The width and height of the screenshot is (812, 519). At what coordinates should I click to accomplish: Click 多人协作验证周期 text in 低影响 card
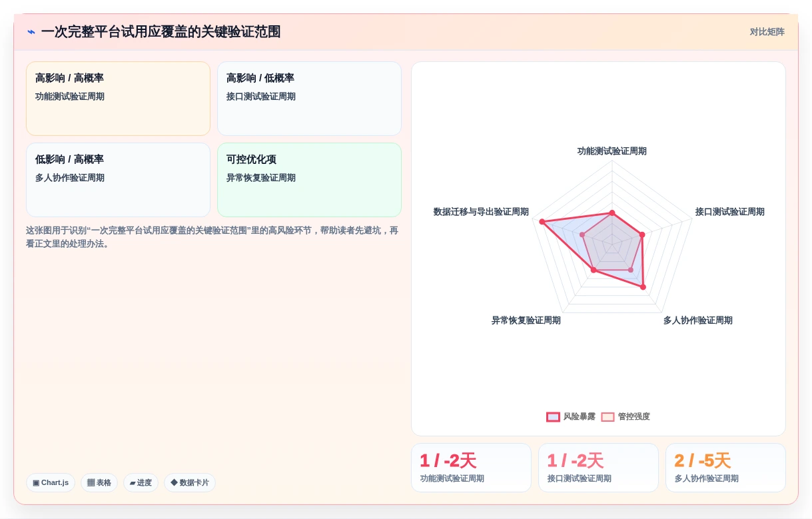click(69, 178)
